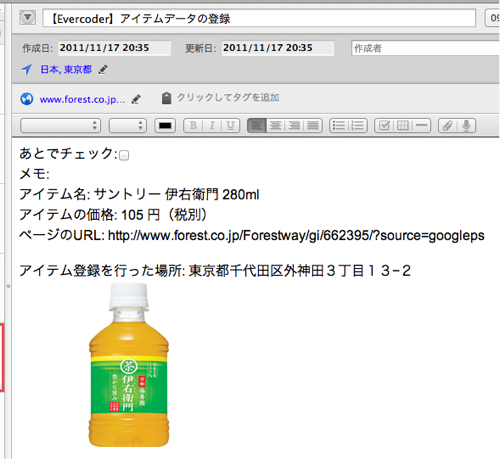Attach a file with the paperclip icon
Screen dimensions: 500x459
coord(448,126)
